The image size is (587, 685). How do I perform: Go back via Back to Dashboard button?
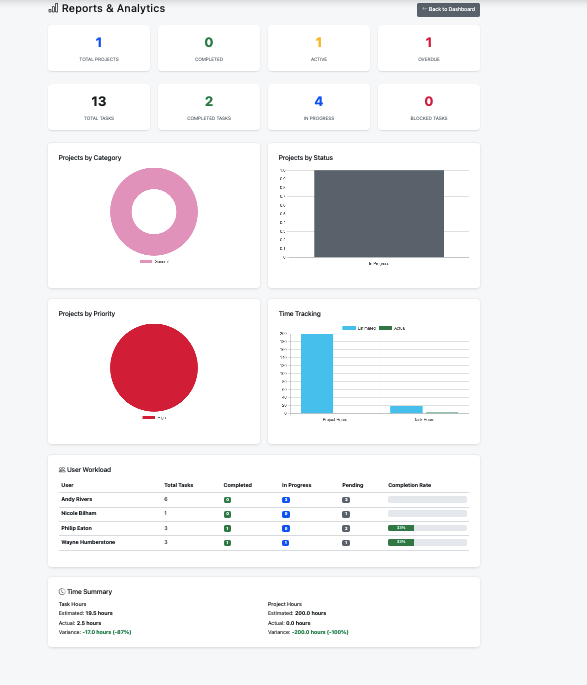[x=448, y=10]
